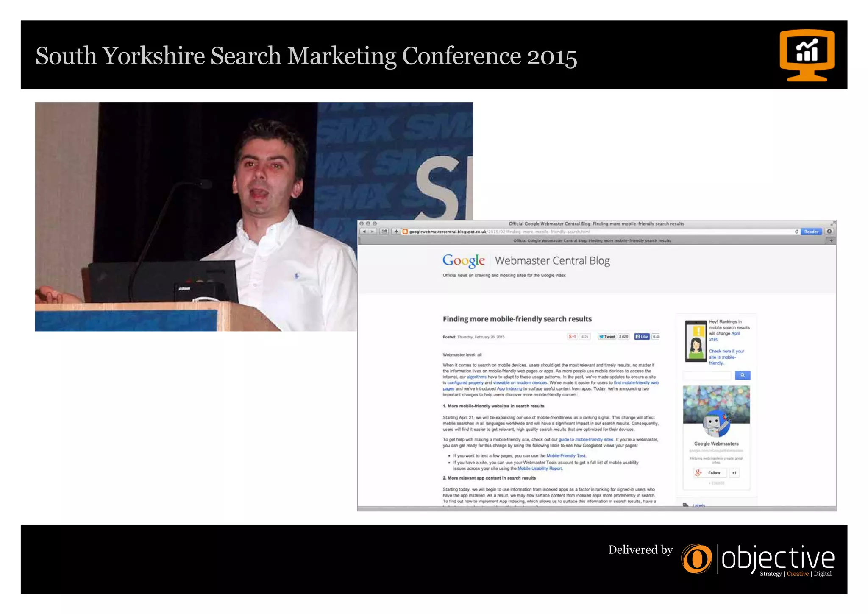Screen dimensions: 868x614
Task: Open the Webmaster Central Blog title link
Action: [x=552, y=261]
